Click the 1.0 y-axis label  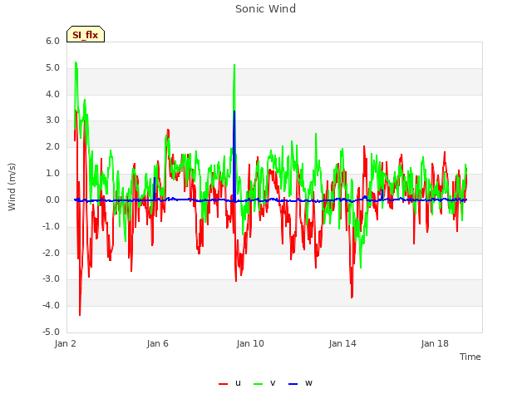coord(53,174)
